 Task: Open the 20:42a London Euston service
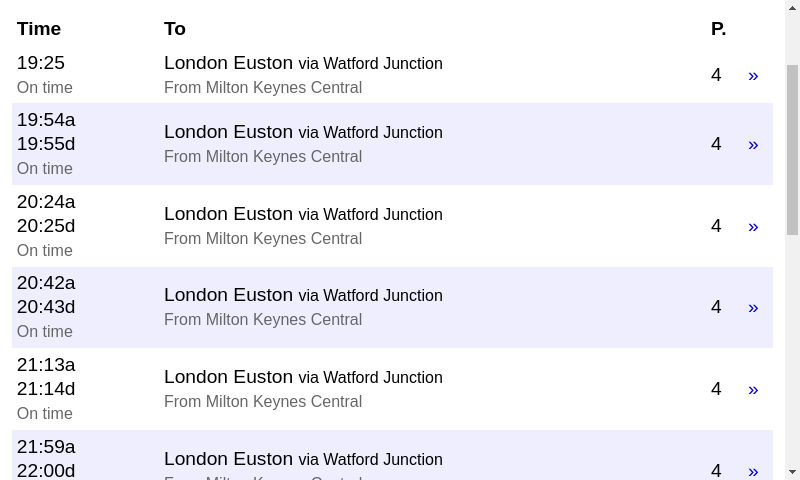coord(228,295)
